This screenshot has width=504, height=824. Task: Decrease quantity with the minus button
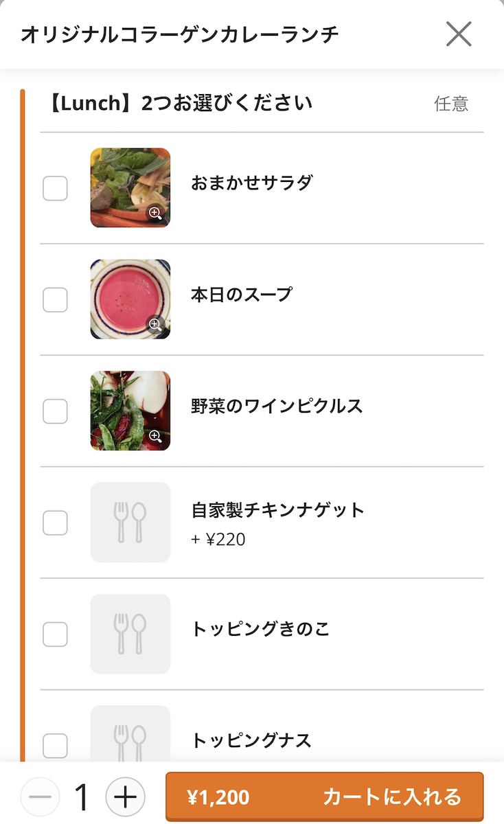[41, 797]
